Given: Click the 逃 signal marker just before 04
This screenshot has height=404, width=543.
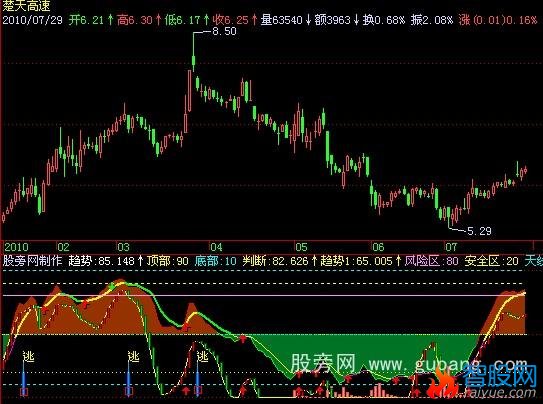Looking at the screenshot, I should [202, 356].
